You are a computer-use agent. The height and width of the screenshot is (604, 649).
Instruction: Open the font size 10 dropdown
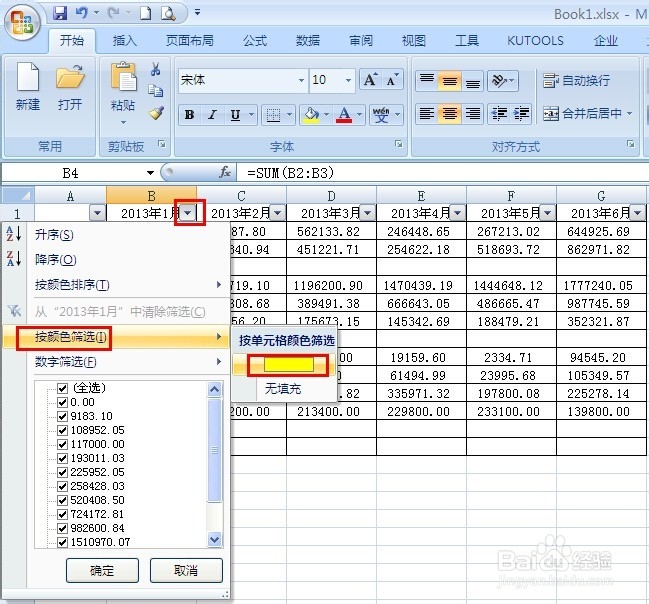[348, 80]
